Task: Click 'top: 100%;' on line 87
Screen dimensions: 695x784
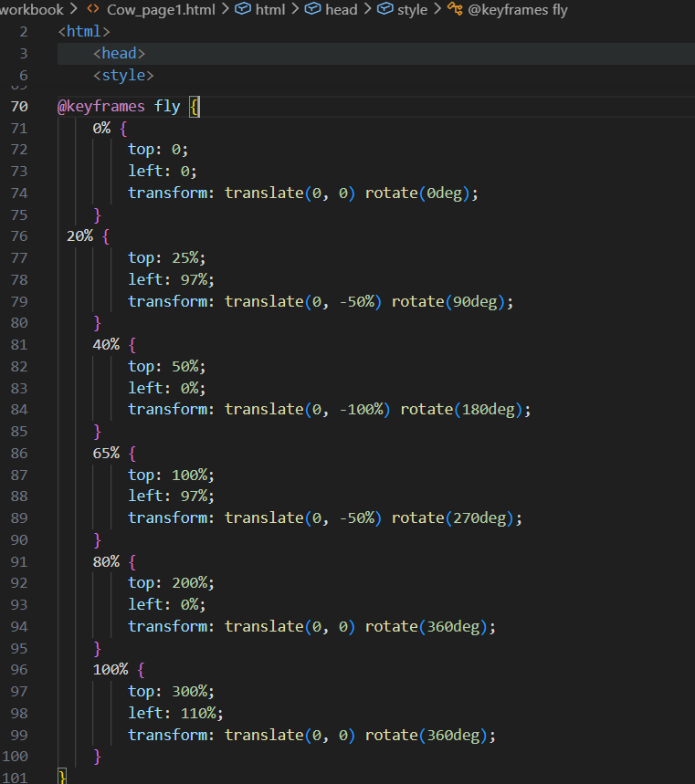Action: point(171,475)
